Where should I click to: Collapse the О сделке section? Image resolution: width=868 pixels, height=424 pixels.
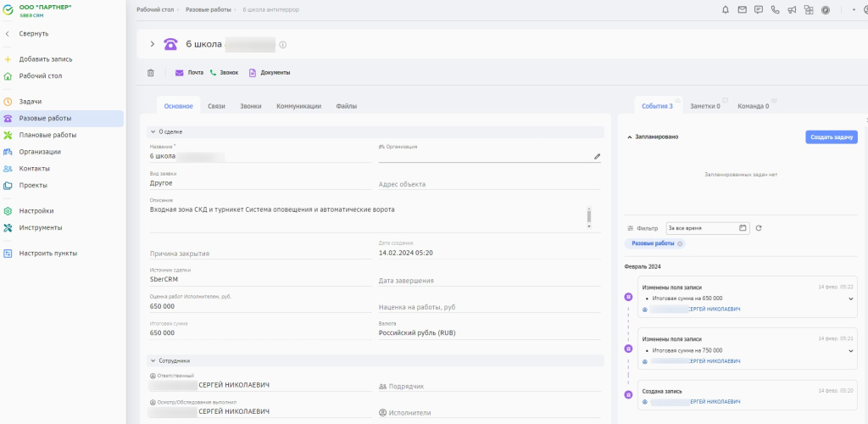153,131
